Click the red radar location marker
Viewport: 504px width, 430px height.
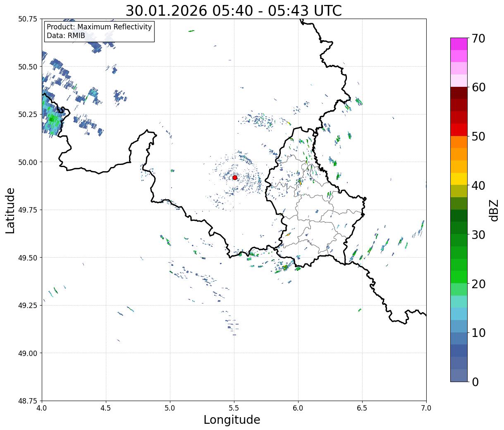coord(235,177)
